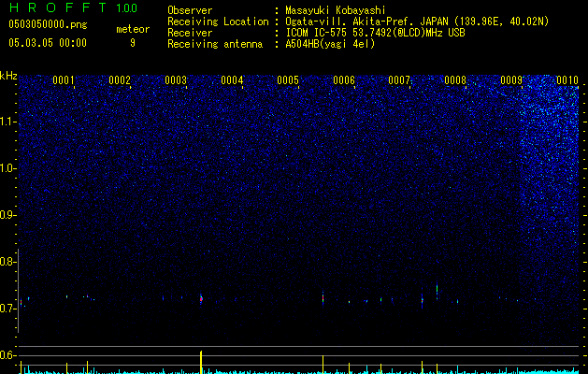Viewport: 588px width, 374px height.
Task: Click time marker 0005
Action: coord(288,80)
